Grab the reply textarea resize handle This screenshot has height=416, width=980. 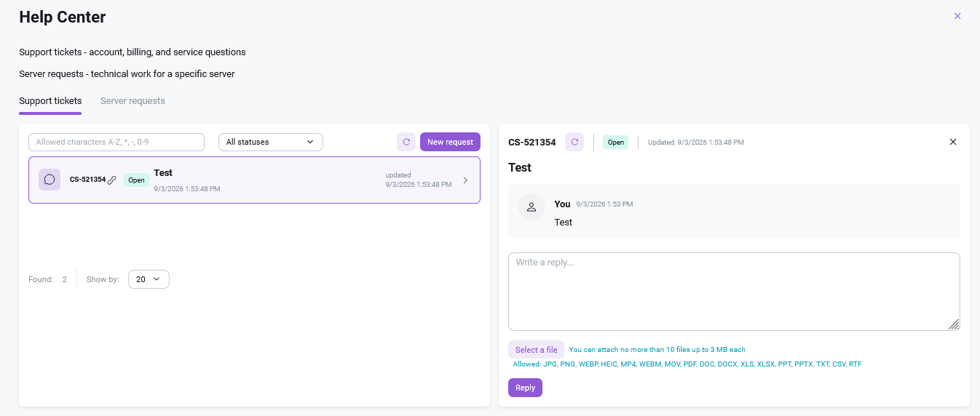click(954, 324)
